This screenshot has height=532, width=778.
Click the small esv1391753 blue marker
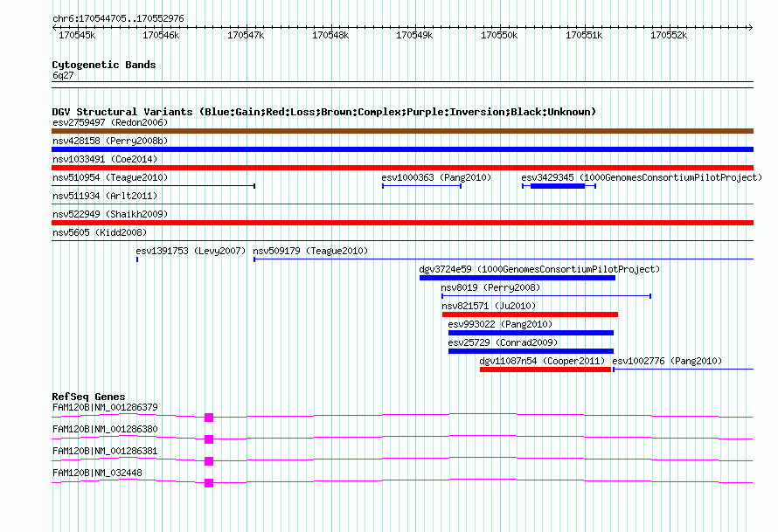click(x=137, y=259)
